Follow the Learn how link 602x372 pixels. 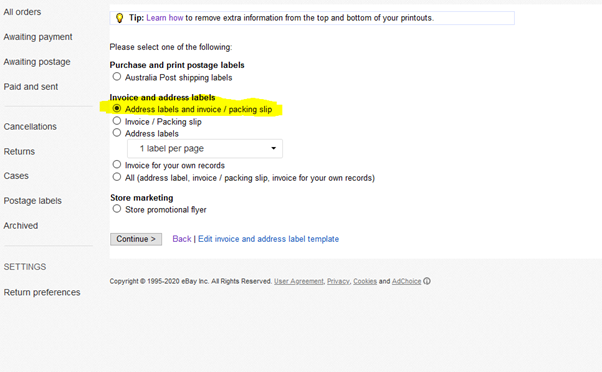[x=165, y=18]
